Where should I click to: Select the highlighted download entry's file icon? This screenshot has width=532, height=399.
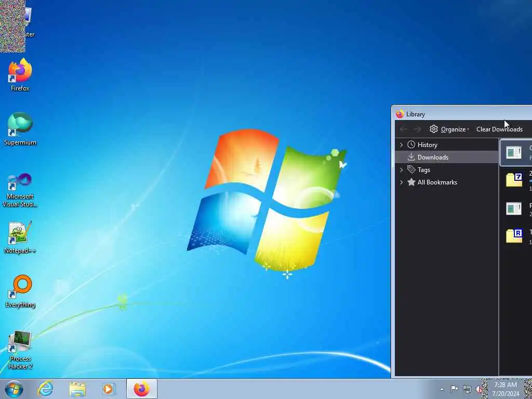click(514, 153)
